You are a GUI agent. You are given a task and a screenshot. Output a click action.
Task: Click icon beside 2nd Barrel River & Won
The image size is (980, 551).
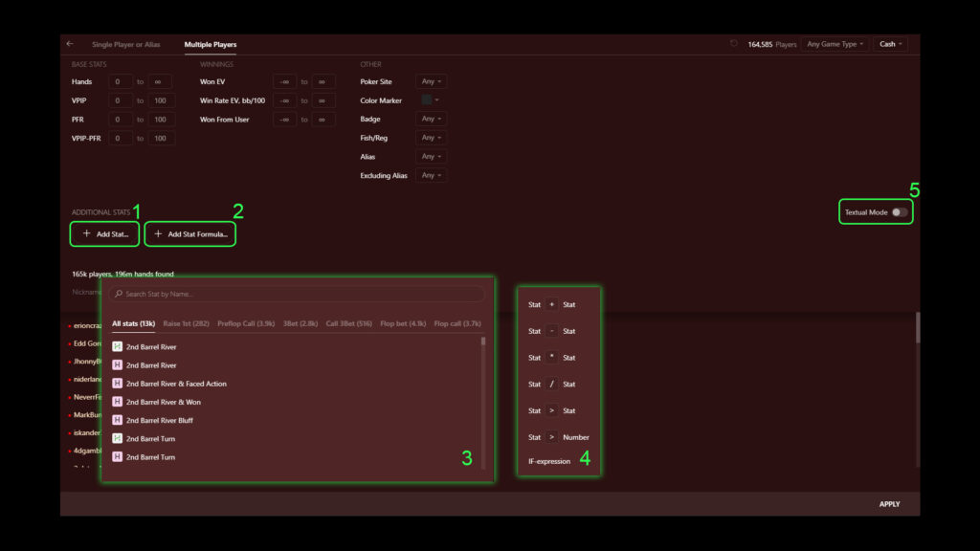point(117,402)
